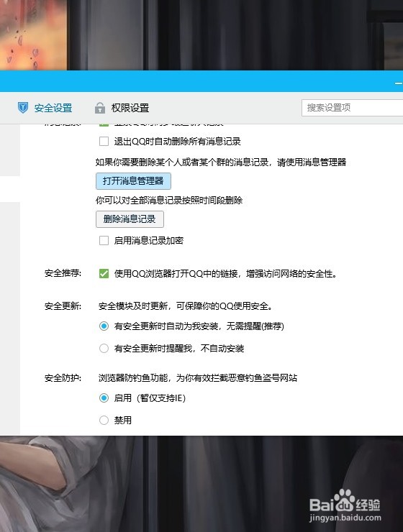
Task: Click text 安全模块及时更新，可保障你的QQ使用安全
Action: click(x=186, y=306)
